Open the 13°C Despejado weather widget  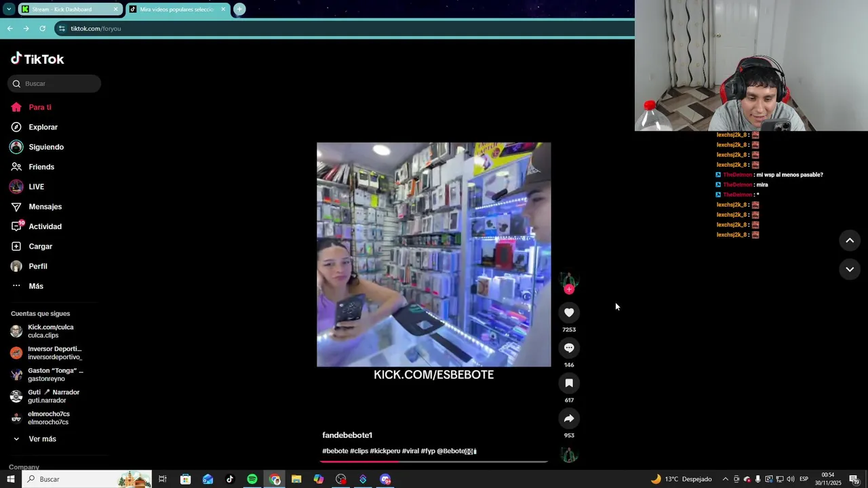click(682, 479)
